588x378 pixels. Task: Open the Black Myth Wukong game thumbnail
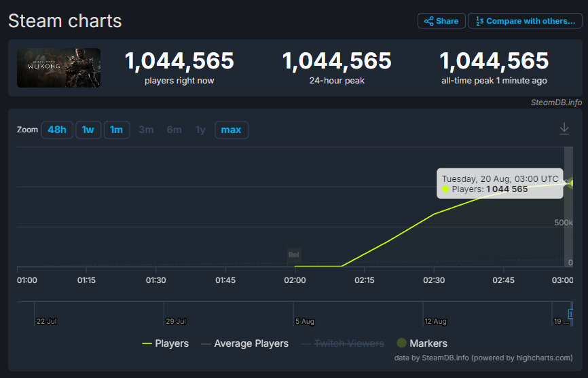click(x=58, y=68)
